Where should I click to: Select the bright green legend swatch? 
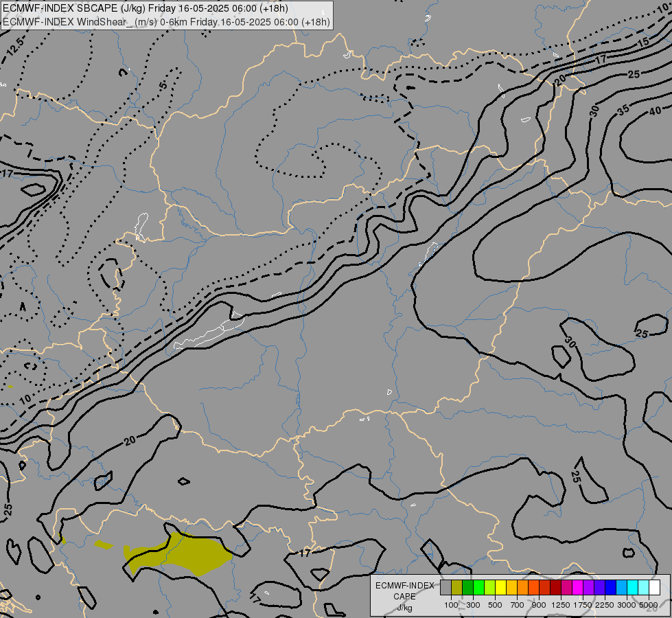click(478, 587)
